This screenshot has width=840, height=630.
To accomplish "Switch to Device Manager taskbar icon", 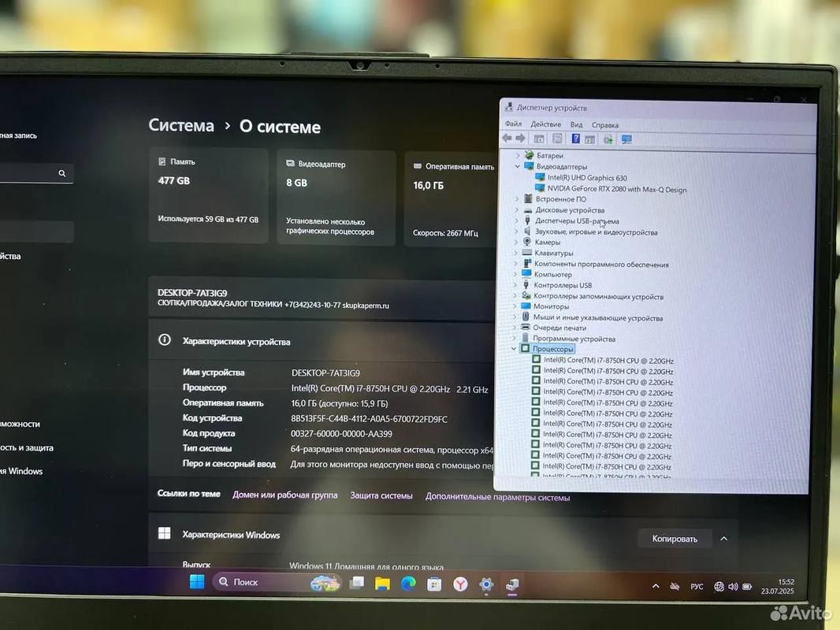I will point(513,585).
